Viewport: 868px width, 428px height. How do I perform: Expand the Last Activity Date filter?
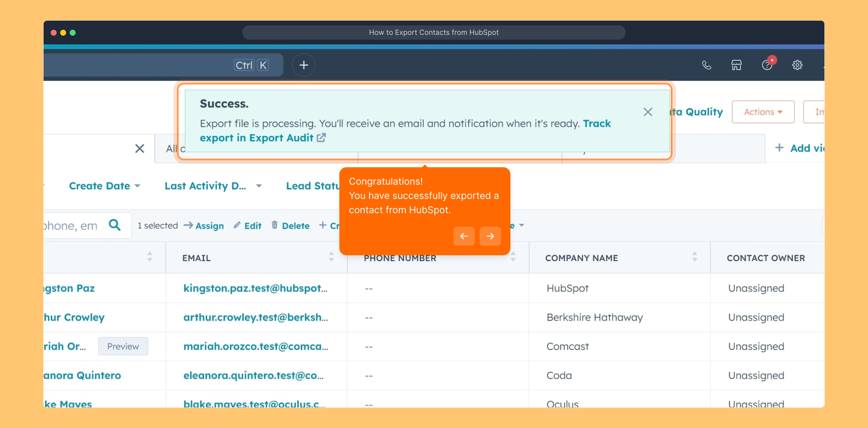coord(213,186)
